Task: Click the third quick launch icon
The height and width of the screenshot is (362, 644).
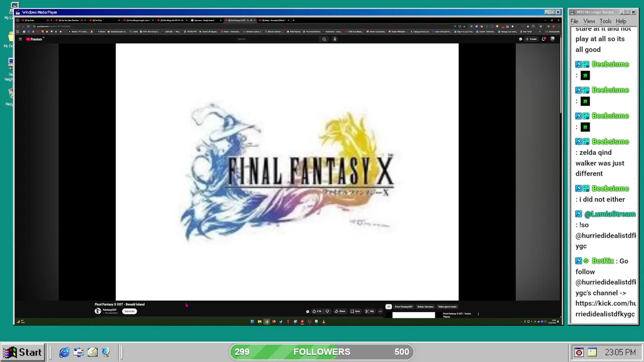Action: click(93, 352)
